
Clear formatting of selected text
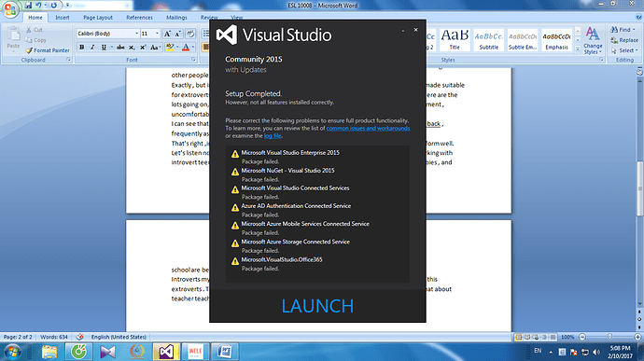pos(190,34)
